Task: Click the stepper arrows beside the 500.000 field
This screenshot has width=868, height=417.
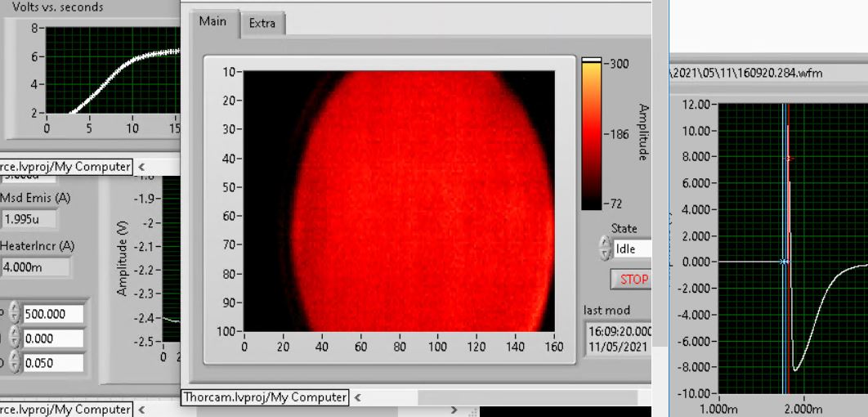Action: 14,314
